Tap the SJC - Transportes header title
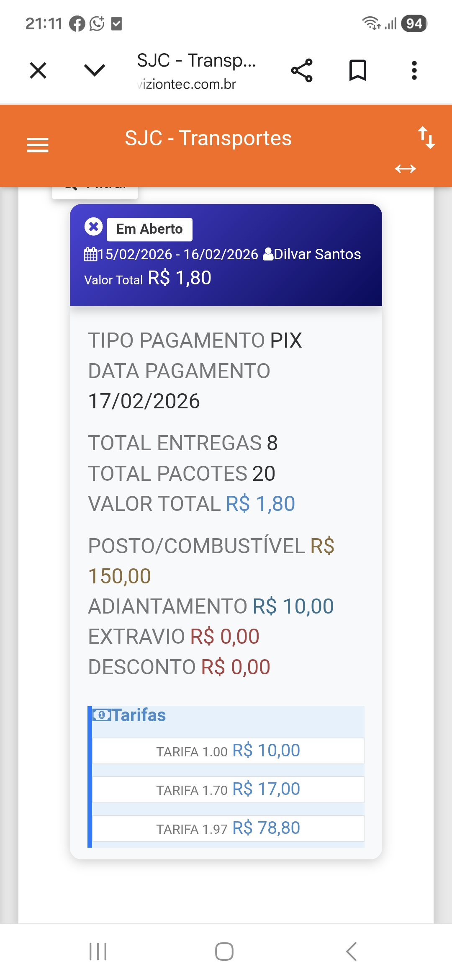 click(x=208, y=138)
